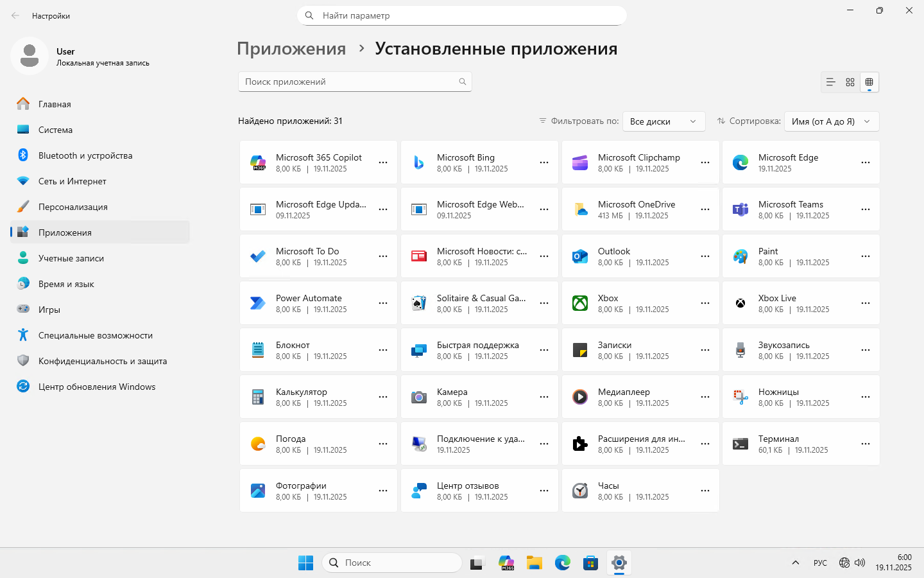This screenshot has height=578, width=924.
Task: Switch to medium grid view icon
Action: coord(850,82)
